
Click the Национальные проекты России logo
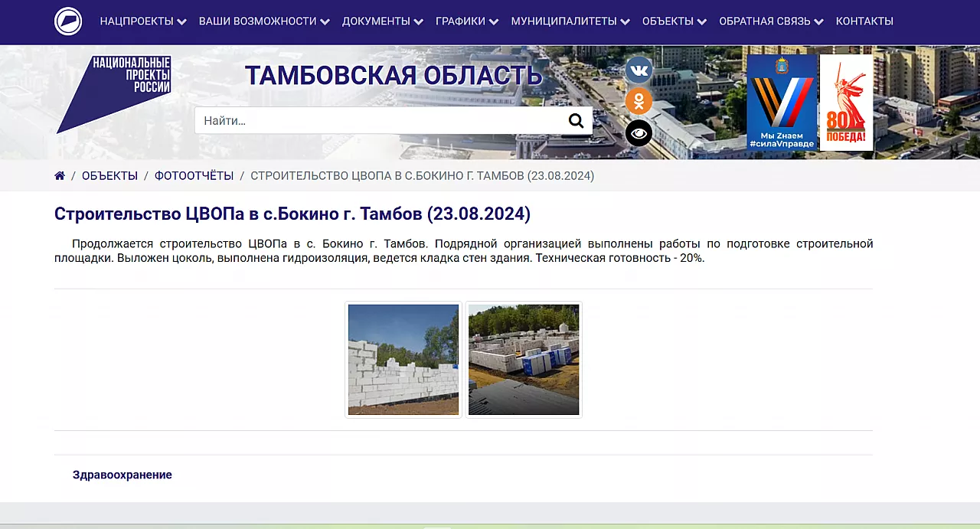tap(114, 93)
